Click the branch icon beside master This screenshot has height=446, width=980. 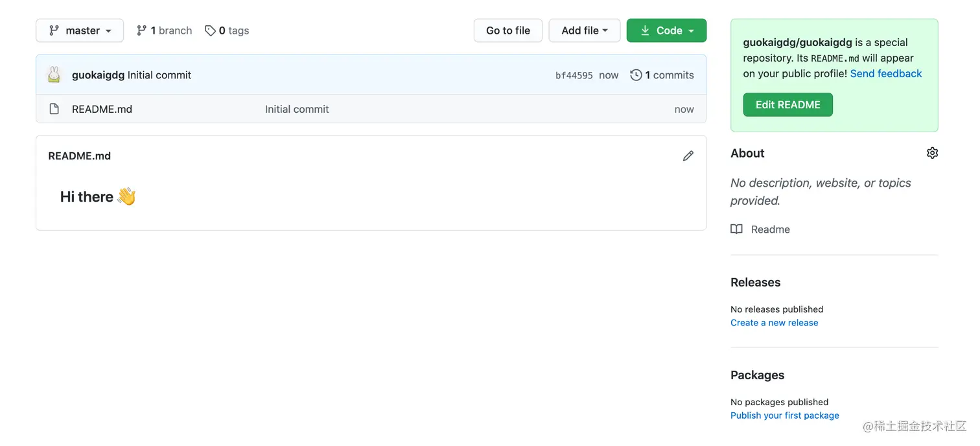[54, 30]
